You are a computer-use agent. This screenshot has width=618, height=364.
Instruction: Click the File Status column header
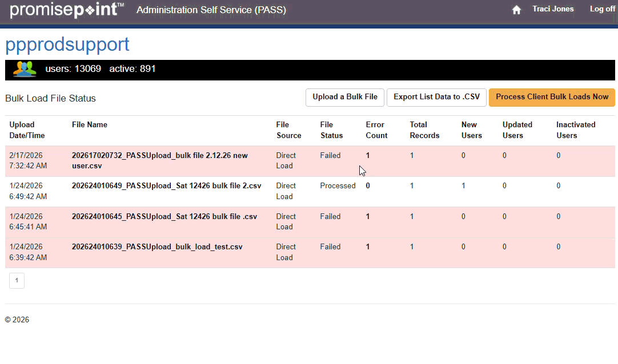tap(331, 130)
